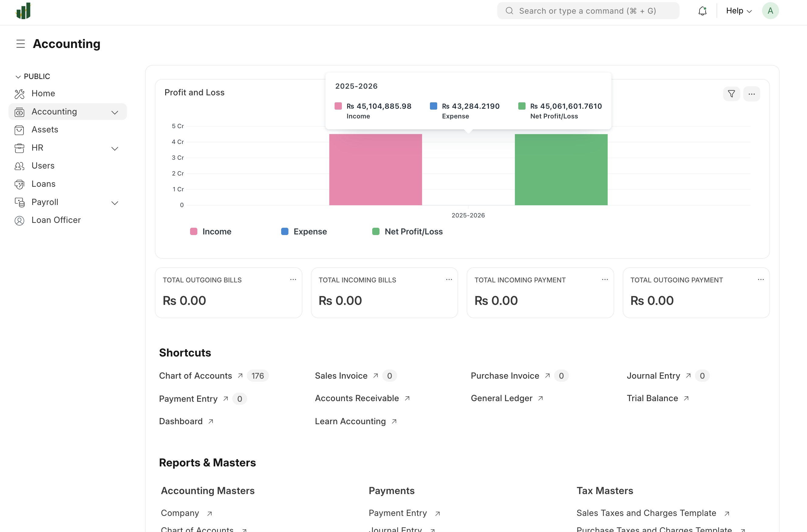Click the green Net Profit/Loss bar

click(561, 170)
